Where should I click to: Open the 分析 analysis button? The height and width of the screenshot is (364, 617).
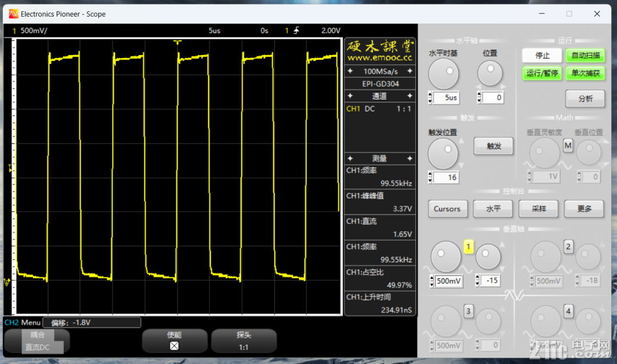pyautogui.click(x=585, y=99)
